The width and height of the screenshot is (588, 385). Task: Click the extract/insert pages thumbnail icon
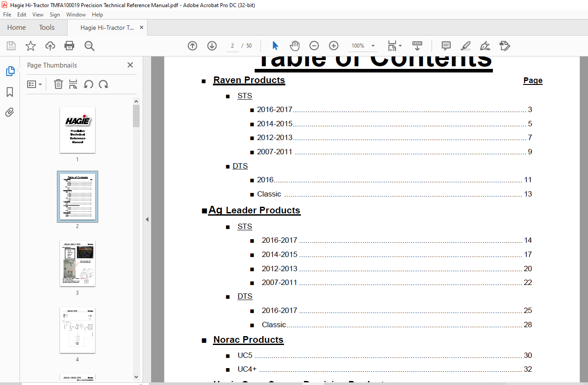coord(73,84)
